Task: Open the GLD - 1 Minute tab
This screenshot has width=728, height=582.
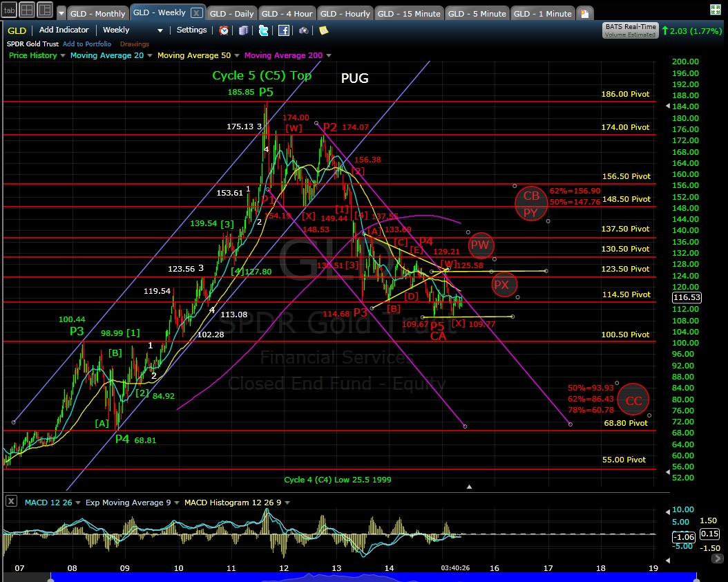Action: (x=542, y=13)
